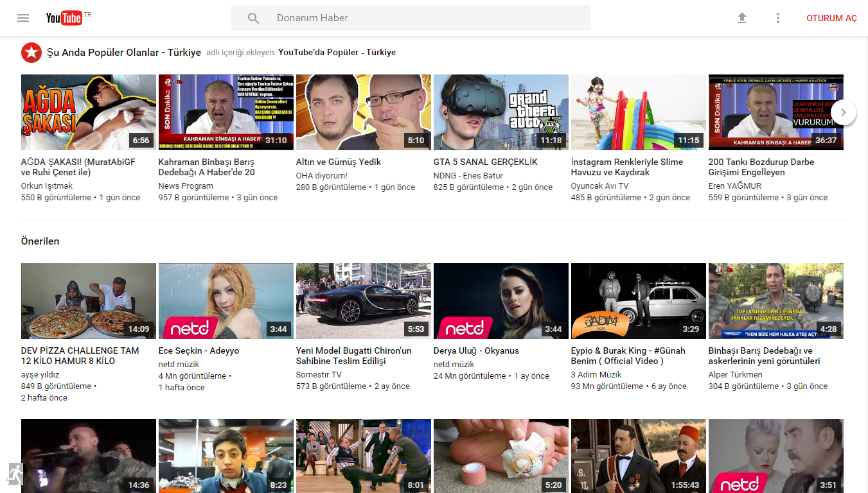This screenshot has height=493, width=868.
Task: Open the boy video thumbnail, 8:23
Action: (x=226, y=456)
